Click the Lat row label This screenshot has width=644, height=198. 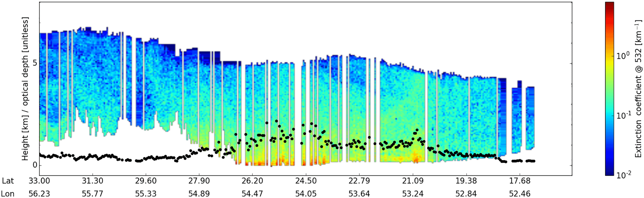point(8,181)
